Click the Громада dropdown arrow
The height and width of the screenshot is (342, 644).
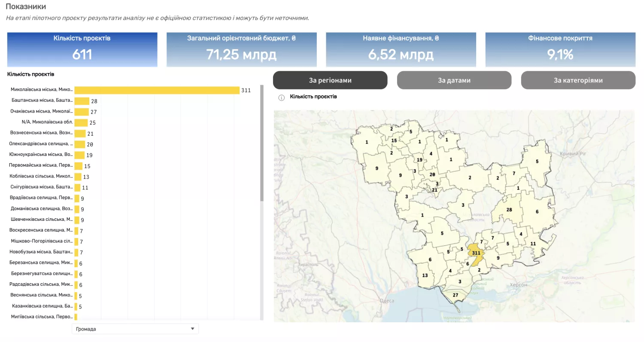point(192,329)
